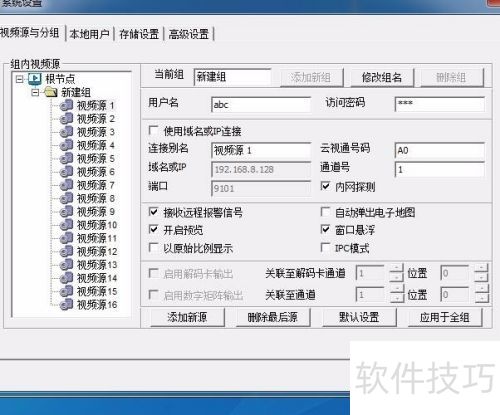This screenshot has width=500, height=415.
Task: Click the 用户名 field containing abc
Action: [x=261, y=105]
